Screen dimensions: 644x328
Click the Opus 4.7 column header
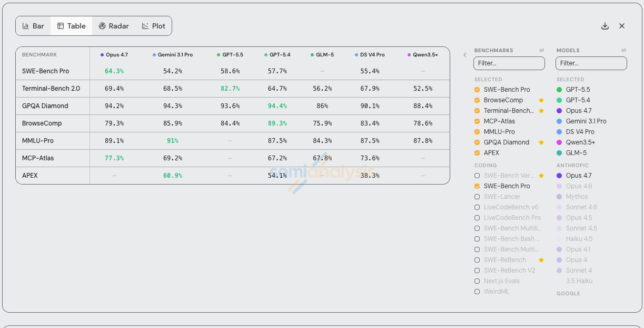(114, 55)
